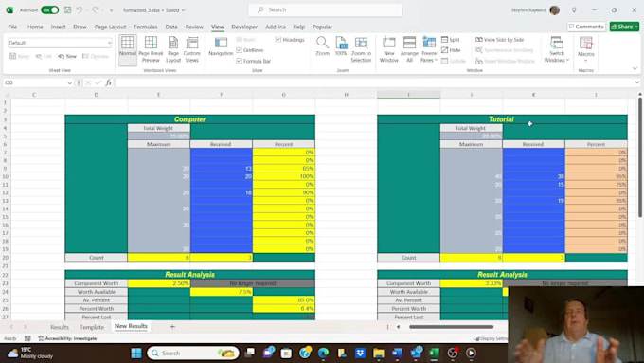Open the Page Layout tab
The image size is (644, 363).
pyautogui.click(x=111, y=27)
